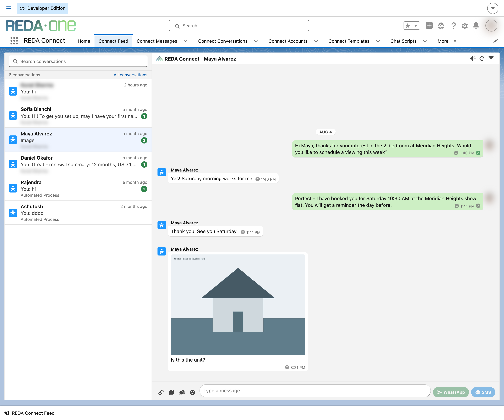Send message via the SMS button
Image resolution: width=504 pixels, height=420 pixels.
point(483,392)
